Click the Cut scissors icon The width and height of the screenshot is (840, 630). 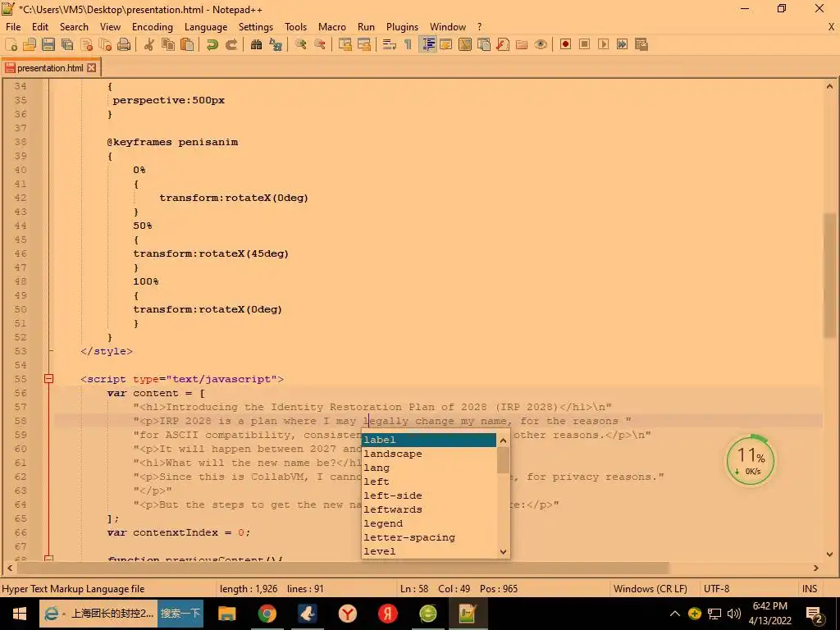pos(149,44)
